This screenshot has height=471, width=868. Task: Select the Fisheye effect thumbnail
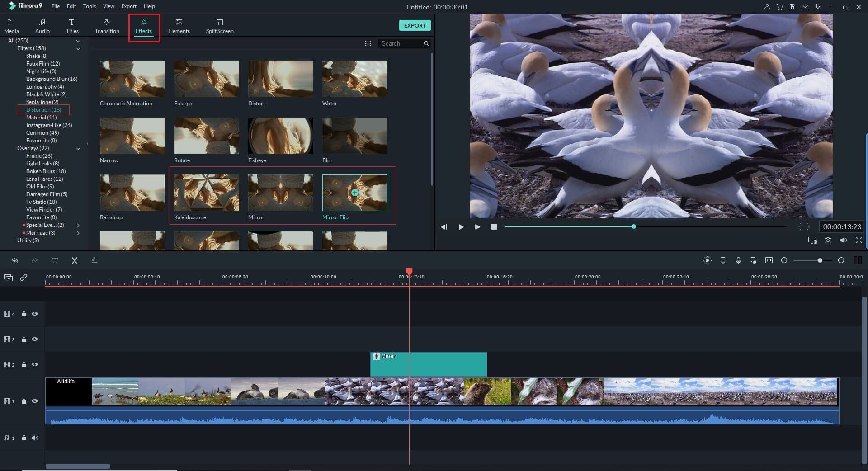(281, 136)
